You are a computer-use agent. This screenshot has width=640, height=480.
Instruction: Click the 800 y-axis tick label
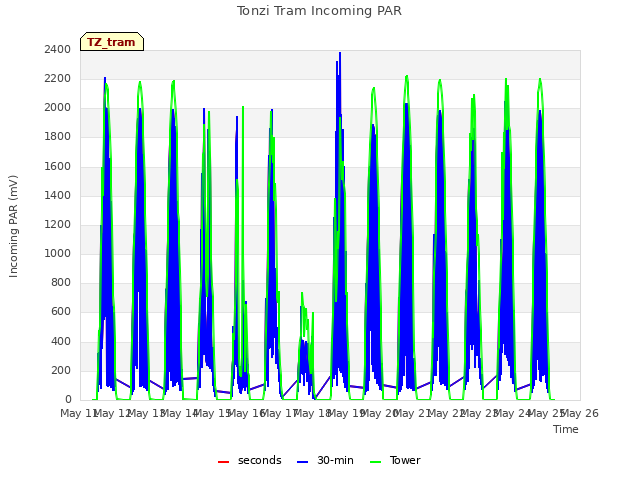point(61,282)
